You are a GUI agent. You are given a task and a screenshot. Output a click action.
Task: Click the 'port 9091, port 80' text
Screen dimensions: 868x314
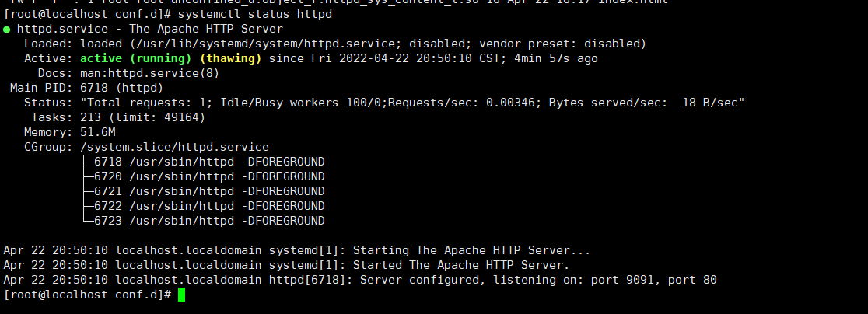654,280
